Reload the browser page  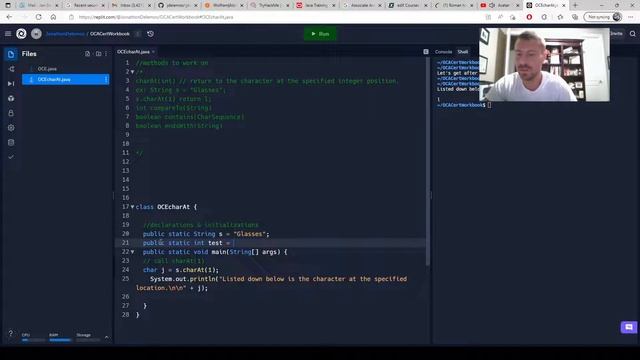(38, 17)
